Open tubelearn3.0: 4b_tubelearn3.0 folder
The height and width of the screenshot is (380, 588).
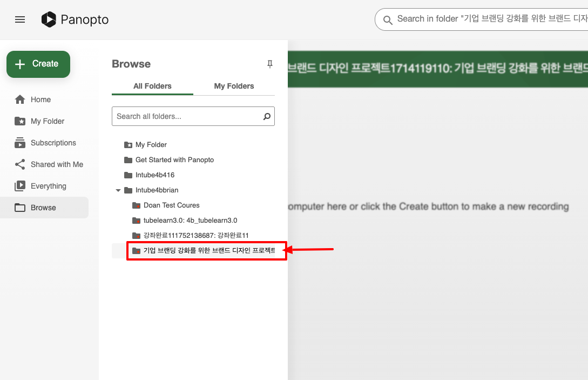point(190,221)
